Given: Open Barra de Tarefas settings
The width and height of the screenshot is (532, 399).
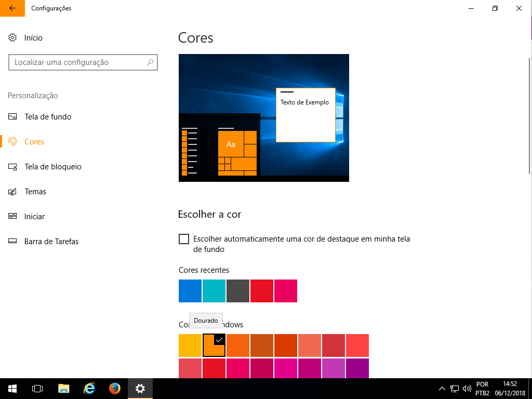Looking at the screenshot, I should pyautogui.click(x=51, y=242).
